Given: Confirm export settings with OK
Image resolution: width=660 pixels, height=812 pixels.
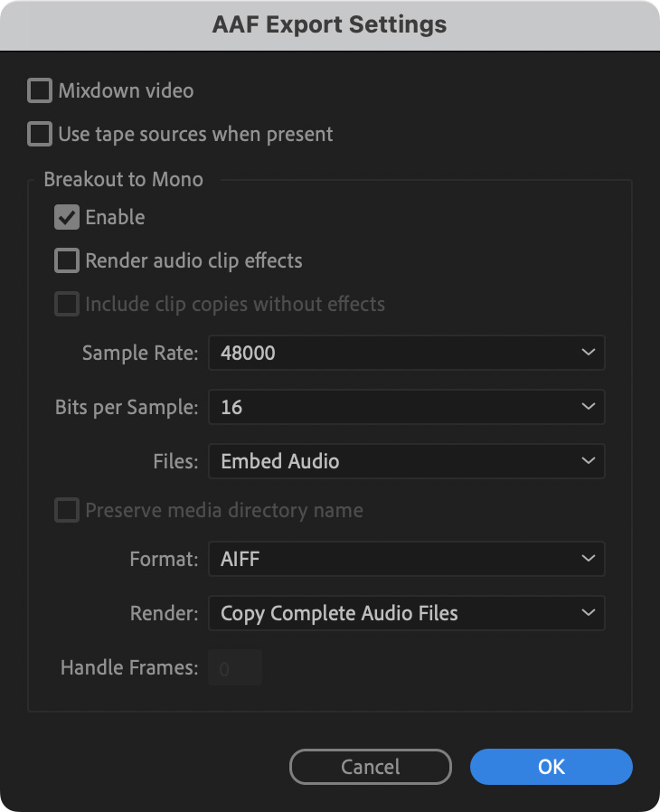Looking at the screenshot, I should click(x=551, y=767).
